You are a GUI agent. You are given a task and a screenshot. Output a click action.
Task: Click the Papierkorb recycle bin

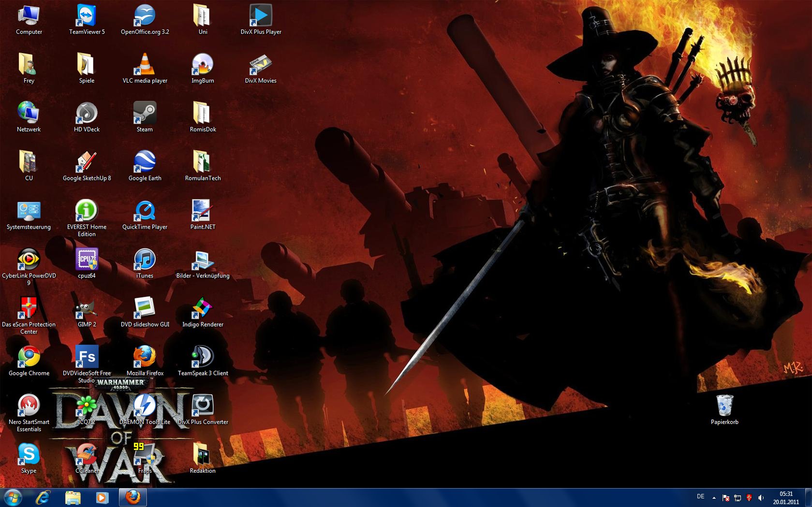(724, 407)
